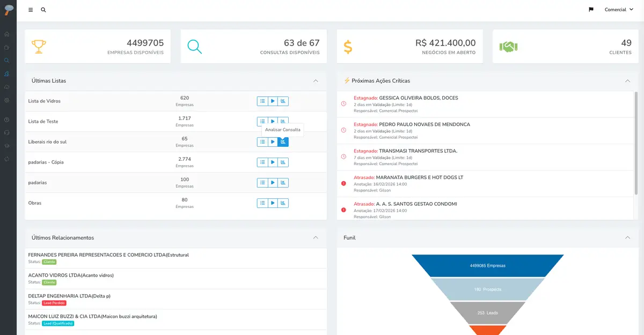
Task: Collapse the Últimas Listas panel
Action: [316, 80]
